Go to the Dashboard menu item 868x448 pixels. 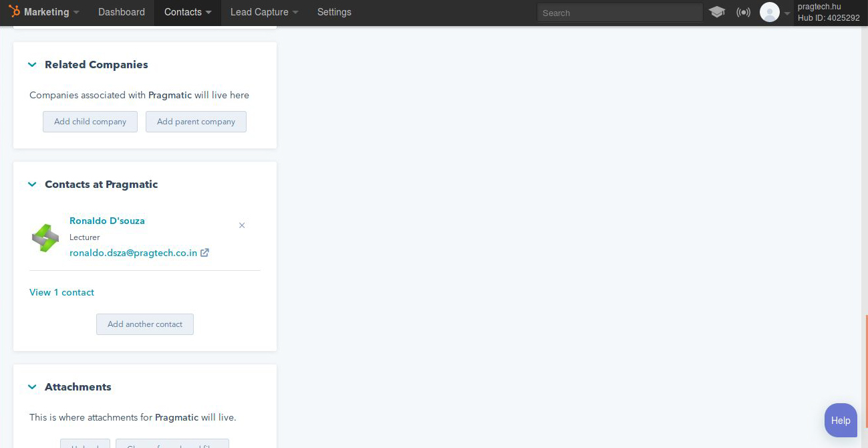(122, 12)
